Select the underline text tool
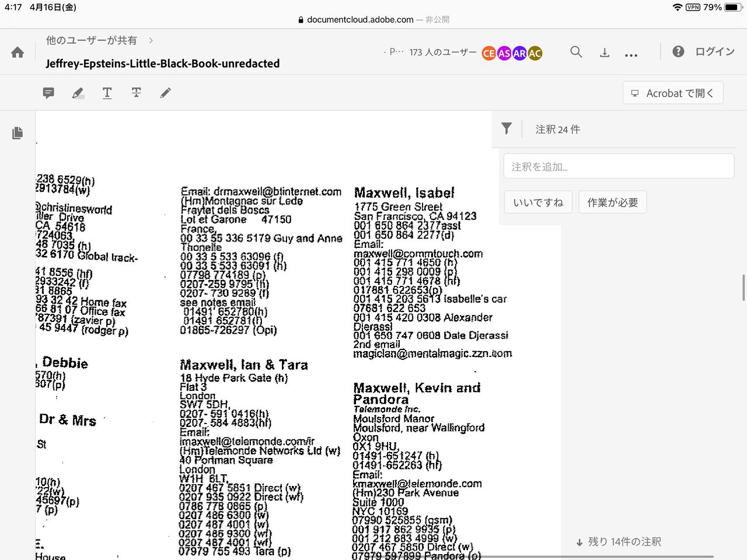Image resolution: width=747 pixels, height=560 pixels. (x=107, y=93)
